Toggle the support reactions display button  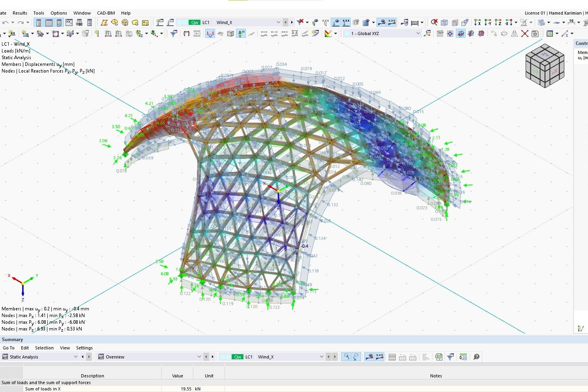pos(241,34)
